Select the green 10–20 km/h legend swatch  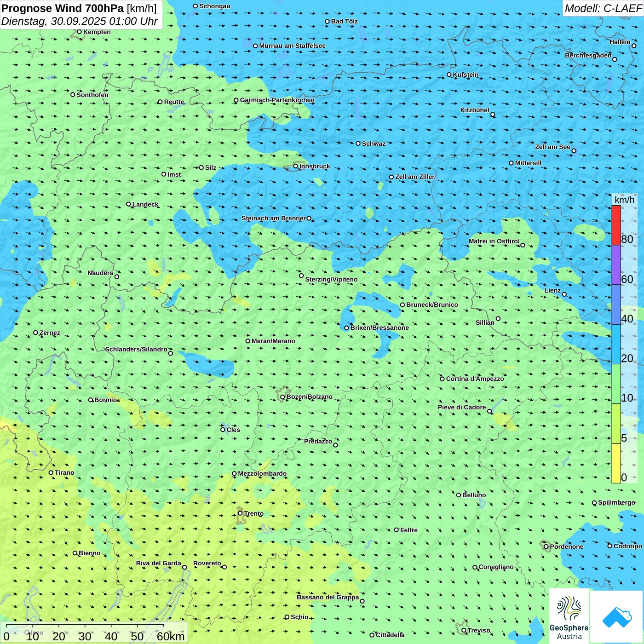point(616,384)
